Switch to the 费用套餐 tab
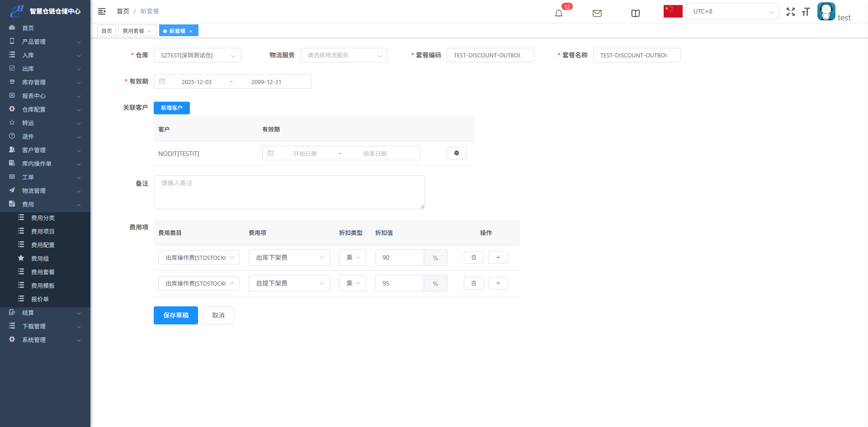Screen dimensions: 868x427 tap(133, 31)
